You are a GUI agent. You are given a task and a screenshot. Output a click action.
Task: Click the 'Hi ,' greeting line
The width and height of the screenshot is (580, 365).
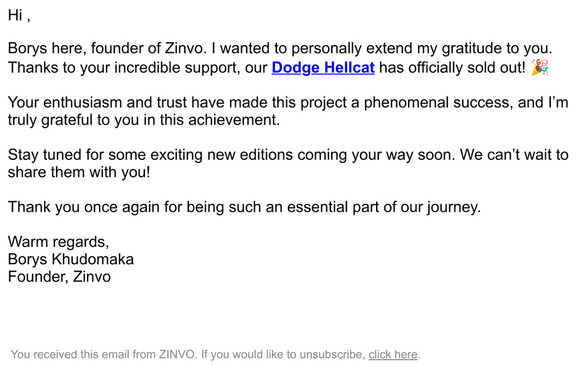pyautogui.click(x=19, y=16)
